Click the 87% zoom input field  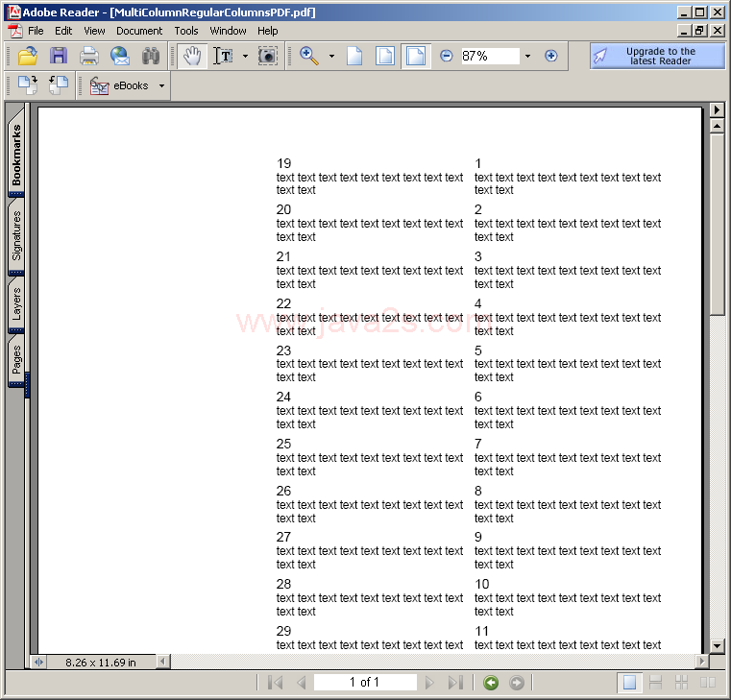[x=490, y=56]
